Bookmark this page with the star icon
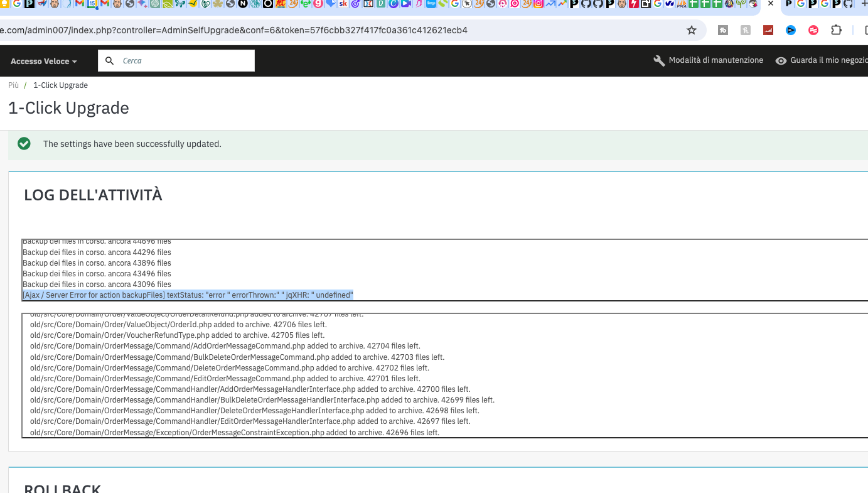The width and height of the screenshot is (868, 493). tap(692, 30)
